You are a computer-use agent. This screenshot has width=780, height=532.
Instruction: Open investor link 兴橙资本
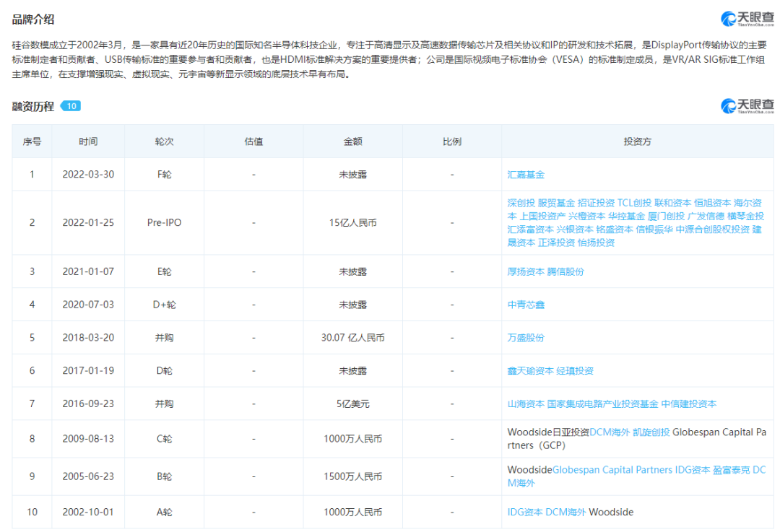pyautogui.click(x=586, y=217)
